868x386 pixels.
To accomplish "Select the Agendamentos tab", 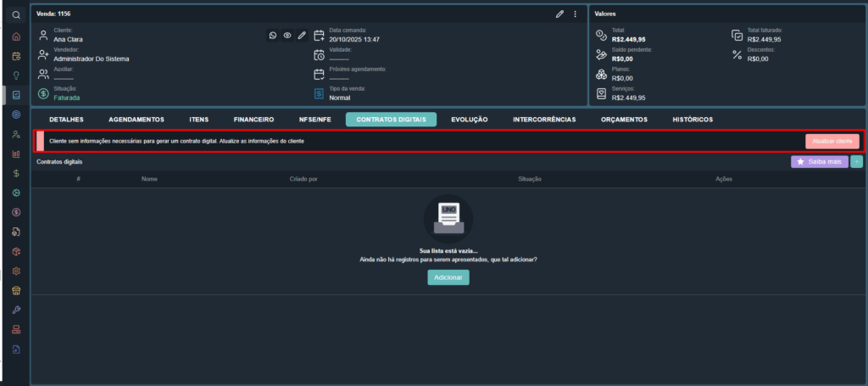I will [136, 120].
